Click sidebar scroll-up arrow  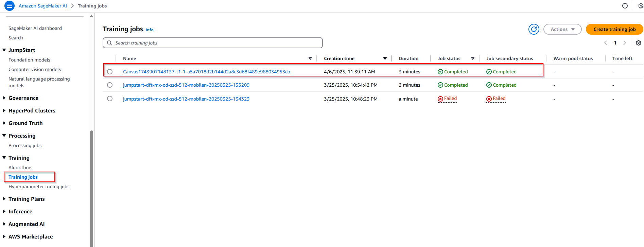pyautogui.click(x=91, y=16)
